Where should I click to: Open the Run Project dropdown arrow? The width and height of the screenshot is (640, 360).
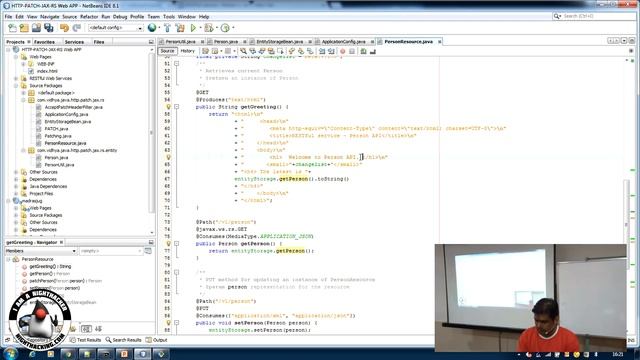tap(200, 28)
